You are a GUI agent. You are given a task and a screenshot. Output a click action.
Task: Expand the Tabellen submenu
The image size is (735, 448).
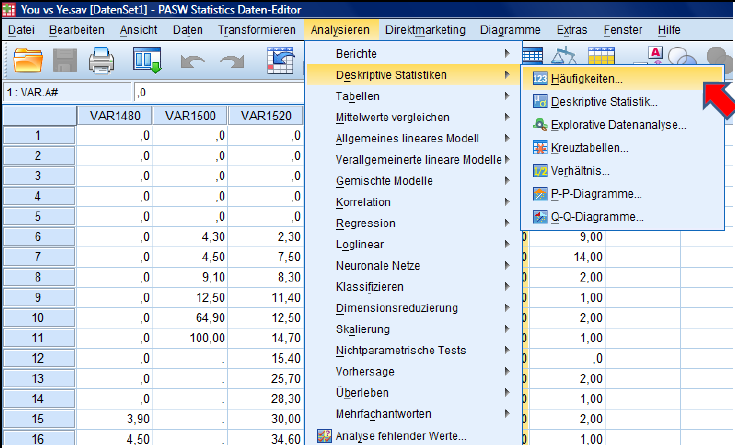pyautogui.click(x=414, y=96)
